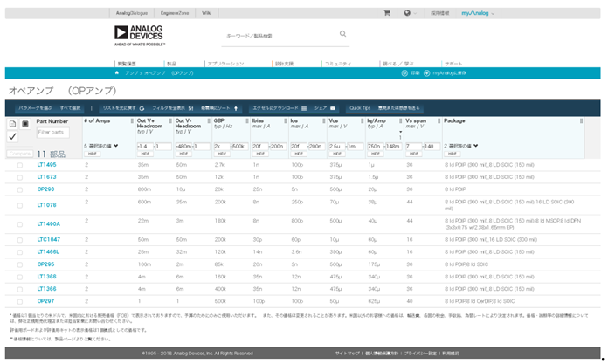
Task: Open the サポート menu
Action: click(453, 64)
